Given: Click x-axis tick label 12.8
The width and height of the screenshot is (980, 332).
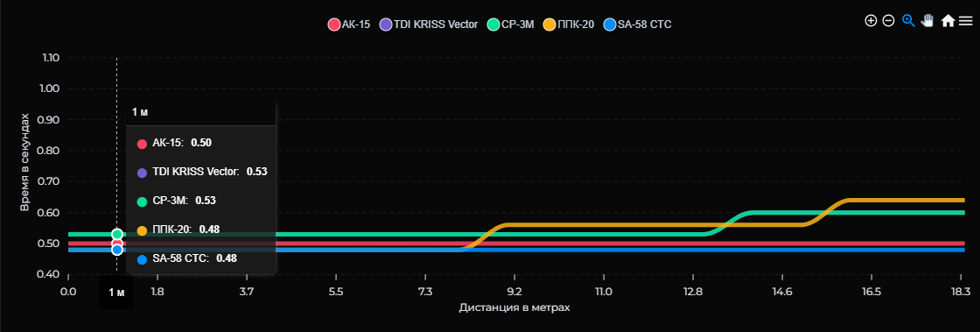Looking at the screenshot, I should pos(692,292).
